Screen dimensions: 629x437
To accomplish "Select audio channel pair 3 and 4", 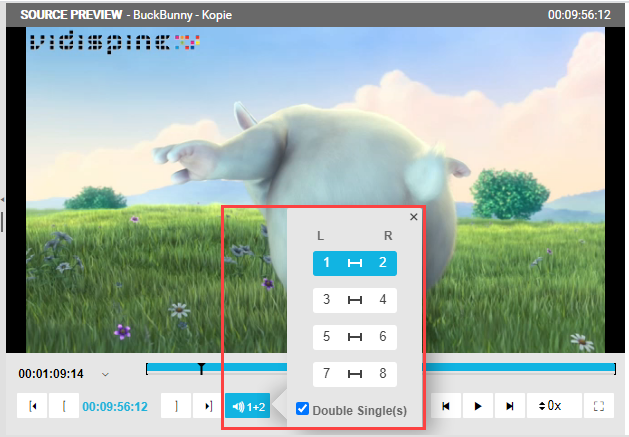I will 355,300.
